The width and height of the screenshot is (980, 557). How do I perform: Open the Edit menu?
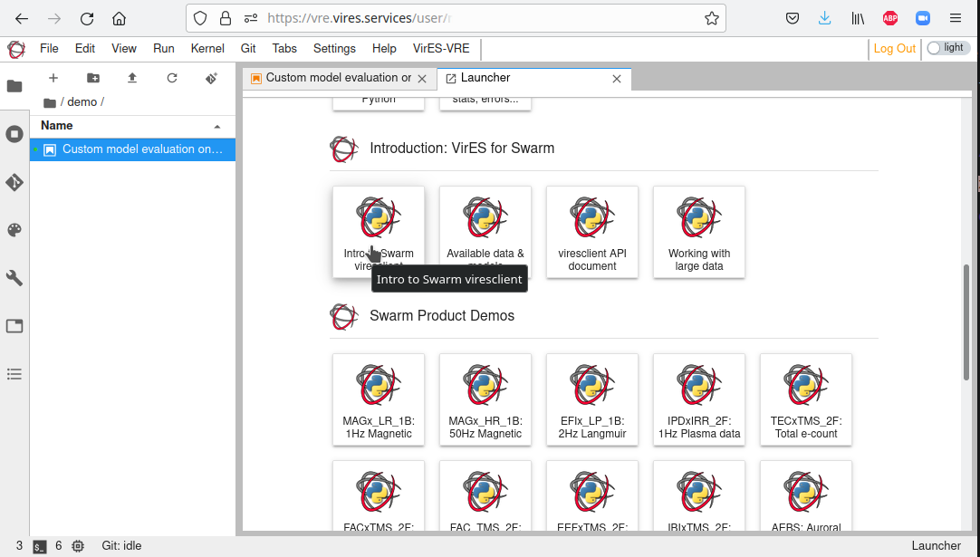(85, 49)
